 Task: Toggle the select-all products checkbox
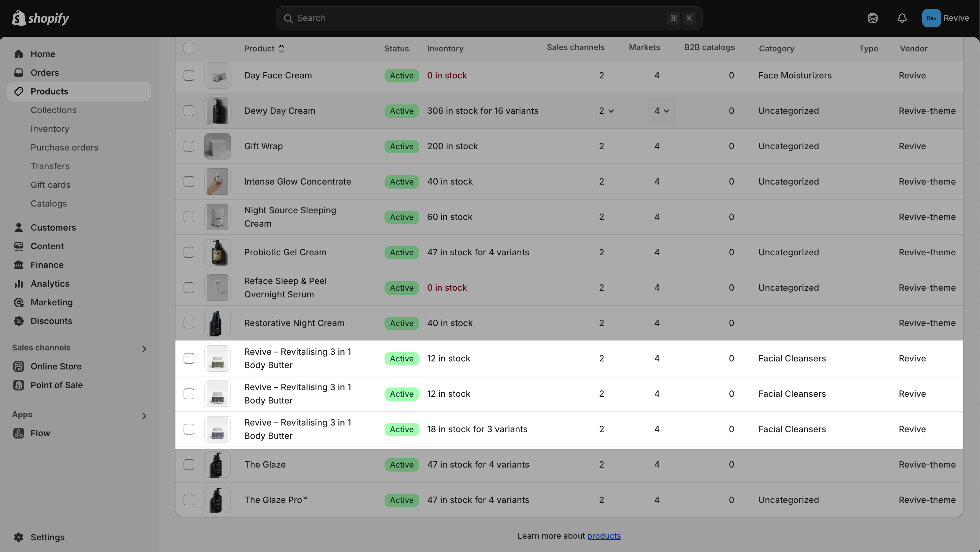189,48
